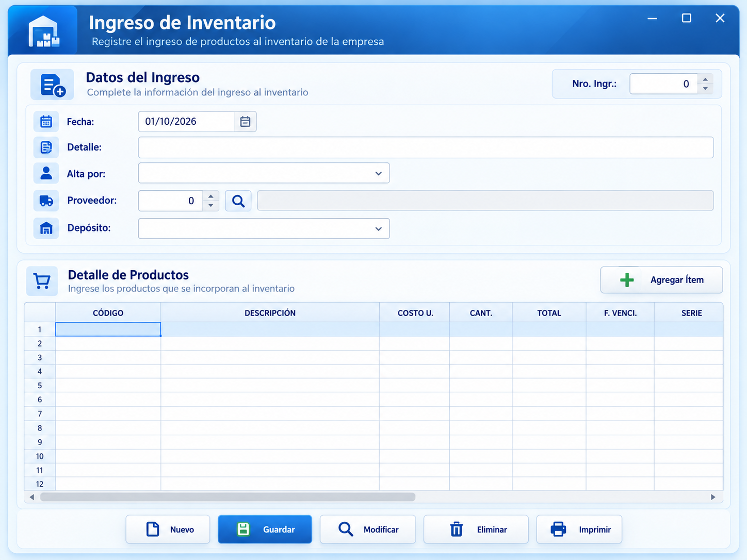Click the Imprimir printer icon

[x=559, y=529]
